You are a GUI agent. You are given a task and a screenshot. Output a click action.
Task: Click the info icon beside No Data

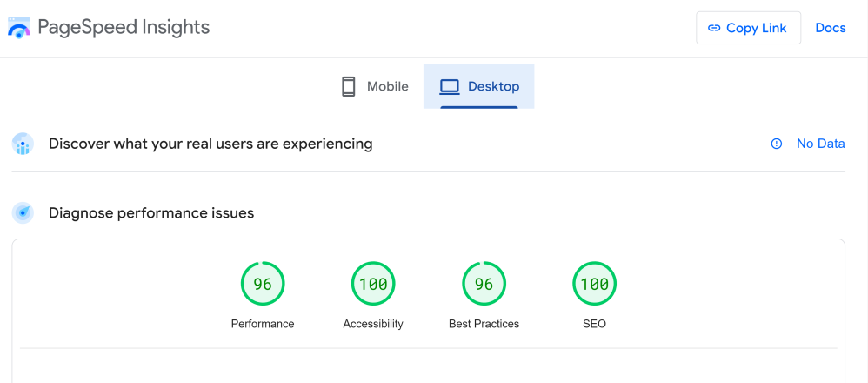point(777,144)
